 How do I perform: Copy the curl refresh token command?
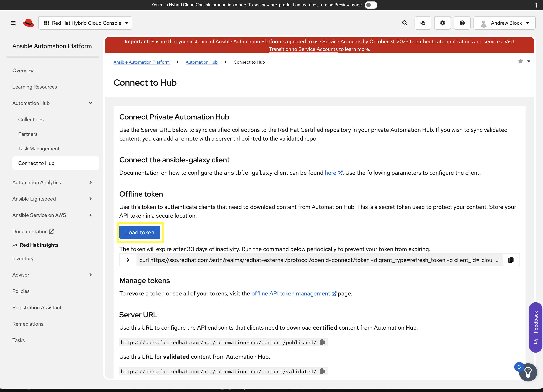click(x=511, y=260)
